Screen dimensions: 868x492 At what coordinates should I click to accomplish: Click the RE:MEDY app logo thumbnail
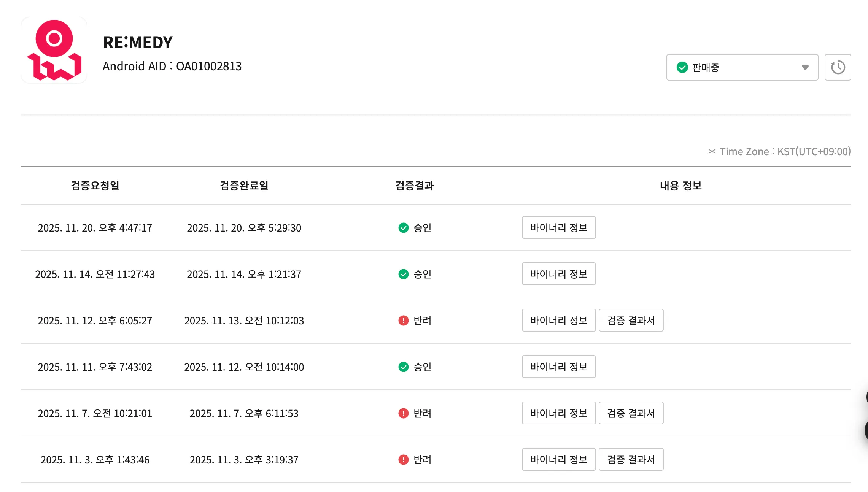pyautogui.click(x=54, y=50)
